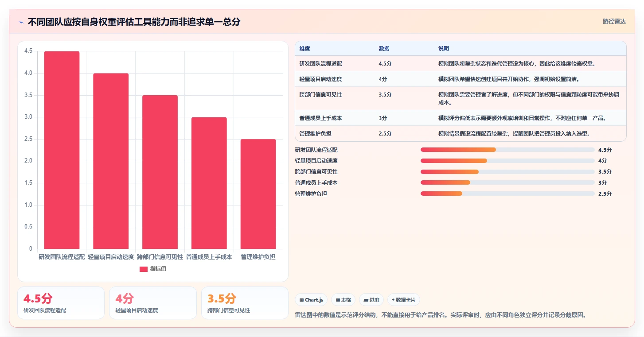Click the description starting 模拟团队将复杂状态

[517, 64]
